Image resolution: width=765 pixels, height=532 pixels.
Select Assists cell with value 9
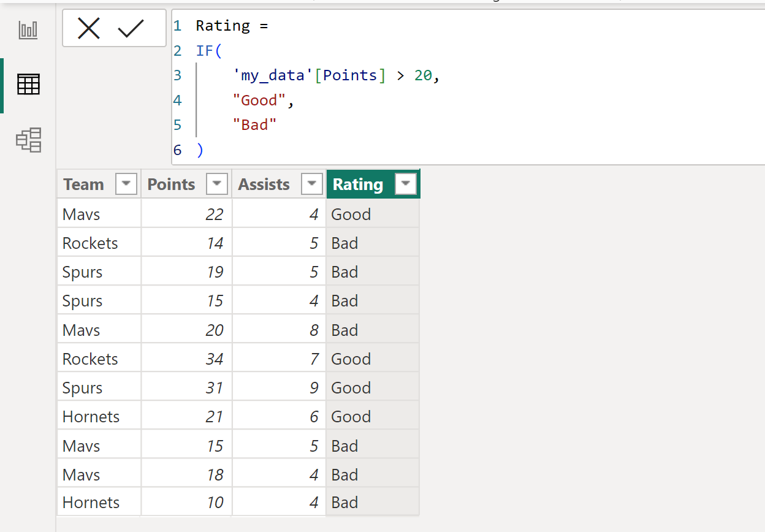coord(279,387)
